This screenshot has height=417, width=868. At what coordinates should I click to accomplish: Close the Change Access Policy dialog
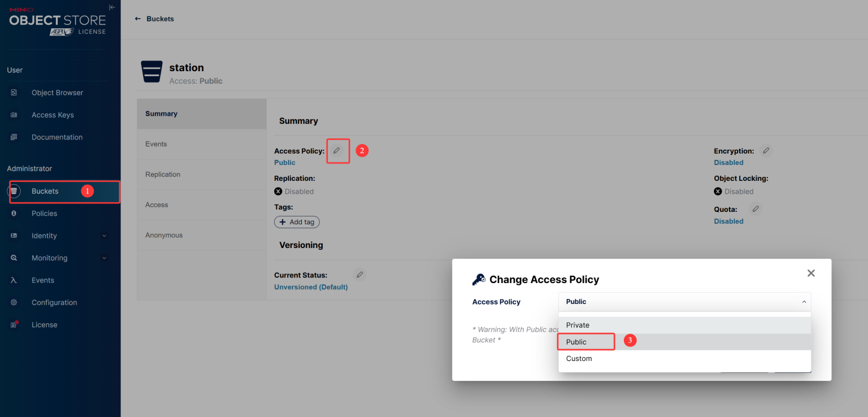coord(811,273)
